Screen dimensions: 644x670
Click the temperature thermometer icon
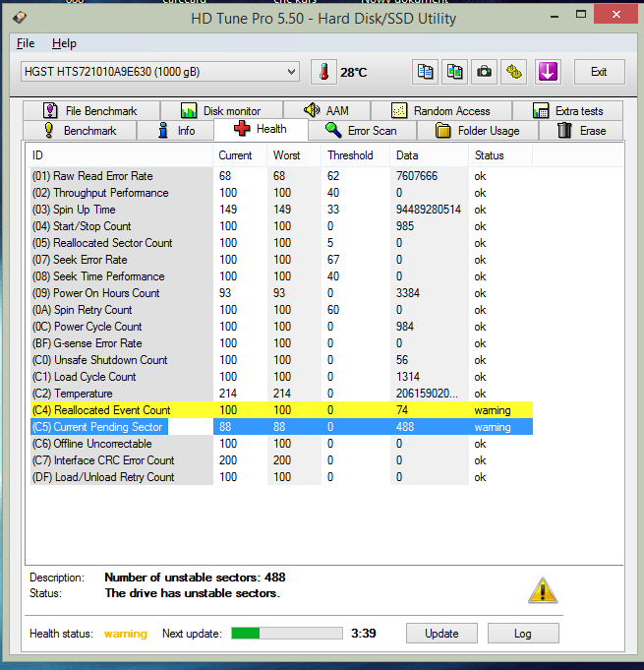[x=323, y=72]
